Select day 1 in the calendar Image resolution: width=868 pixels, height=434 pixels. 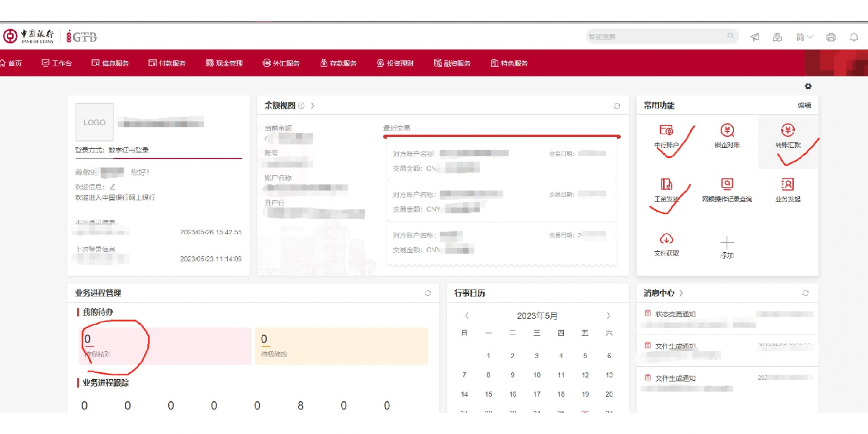[x=488, y=356]
